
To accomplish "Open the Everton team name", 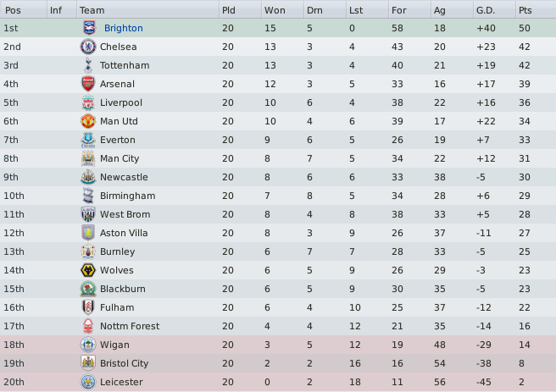I will pos(117,140).
